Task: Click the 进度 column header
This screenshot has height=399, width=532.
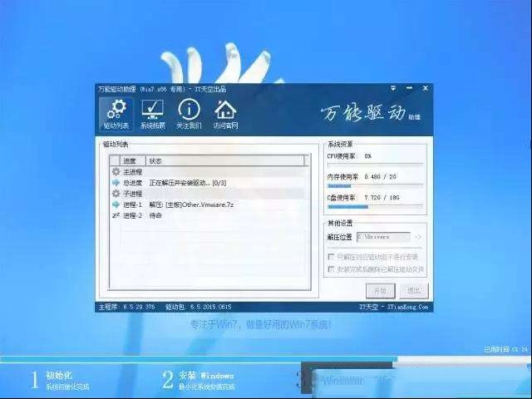Action: pyautogui.click(x=133, y=160)
